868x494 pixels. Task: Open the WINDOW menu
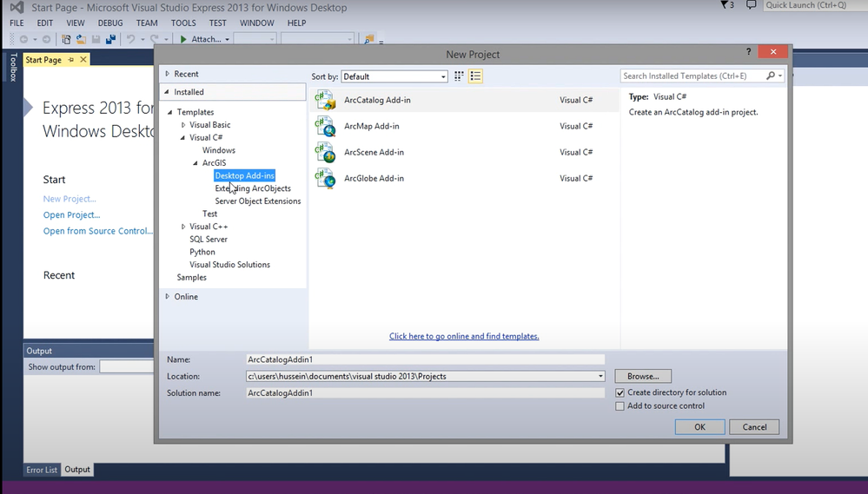pyautogui.click(x=257, y=23)
